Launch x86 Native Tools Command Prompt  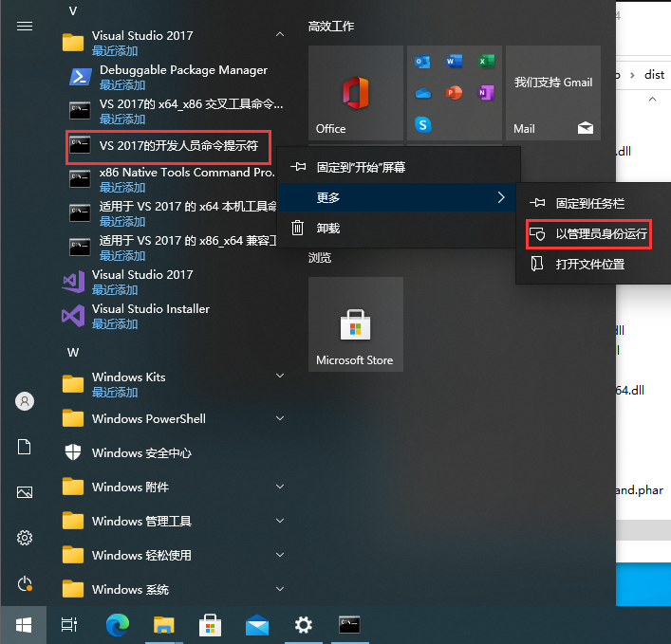tap(171, 179)
